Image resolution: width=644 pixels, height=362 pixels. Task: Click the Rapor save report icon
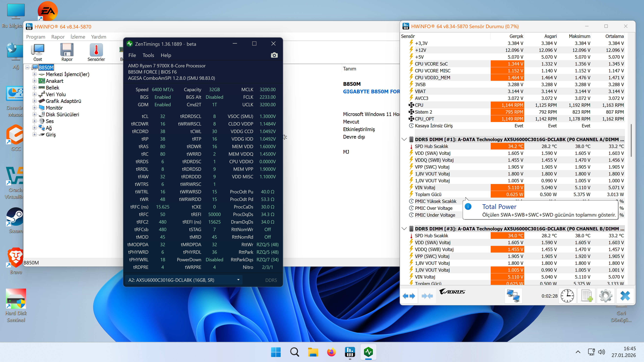(67, 52)
